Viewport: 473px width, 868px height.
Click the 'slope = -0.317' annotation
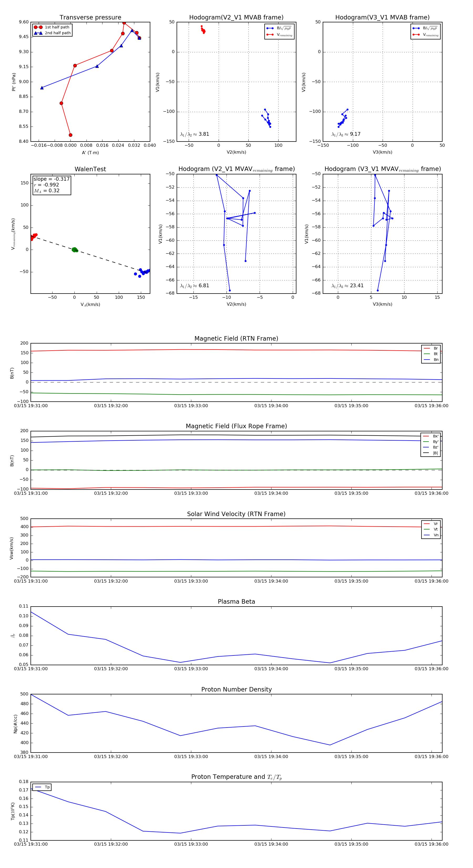point(52,179)
